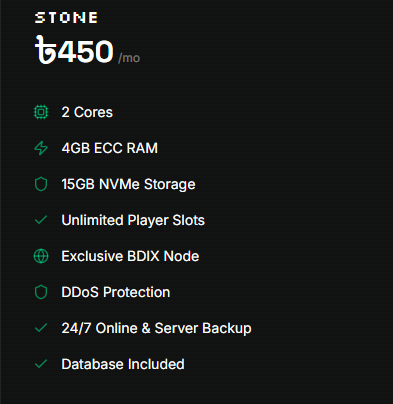Click the checkmark icon beside Database Included
Screen dimensions: 393x404
(41, 364)
